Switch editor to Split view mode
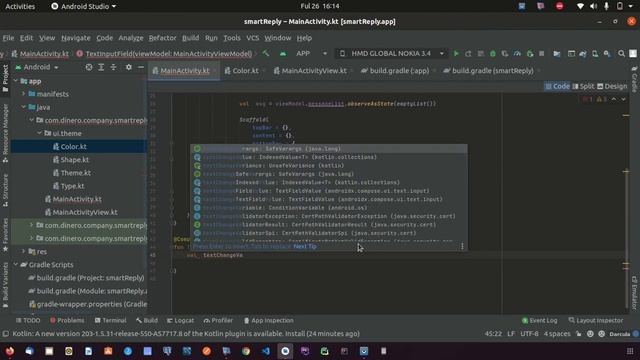640x360 pixels. (x=583, y=86)
